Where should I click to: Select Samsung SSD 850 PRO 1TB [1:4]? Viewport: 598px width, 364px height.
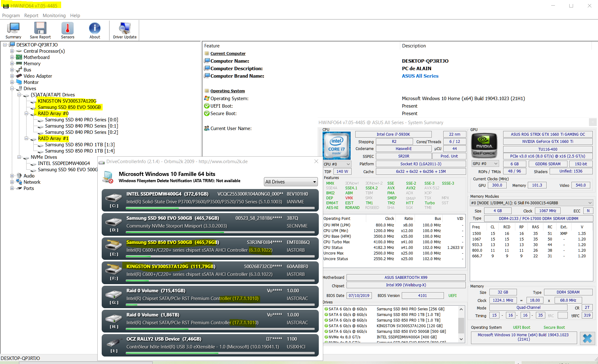point(80,151)
